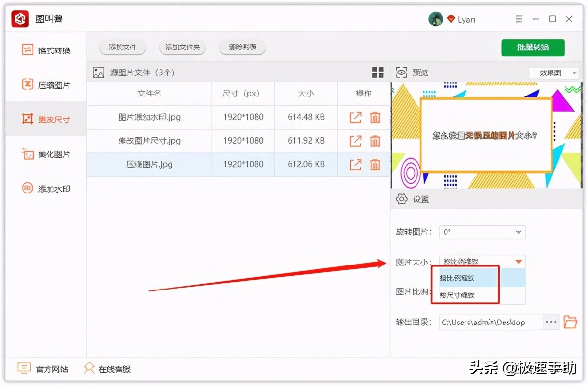Click the output directory path field
The height and width of the screenshot is (386, 588).
click(x=491, y=322)
